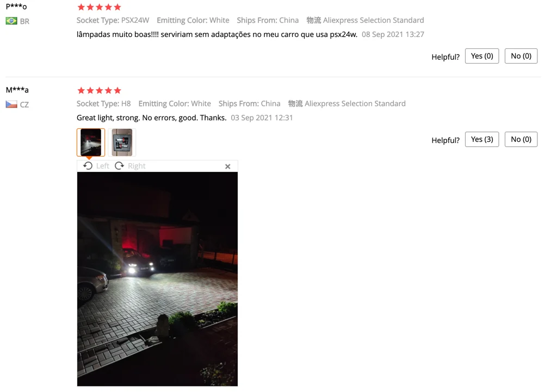
Task: Vote Yes (3) on M***a review
Action: 482,139
